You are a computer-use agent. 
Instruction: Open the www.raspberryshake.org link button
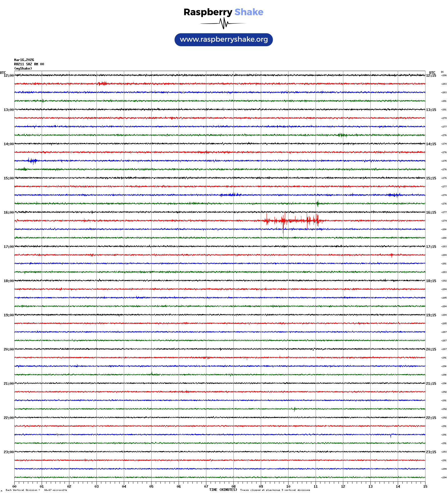tap(224, 40)
